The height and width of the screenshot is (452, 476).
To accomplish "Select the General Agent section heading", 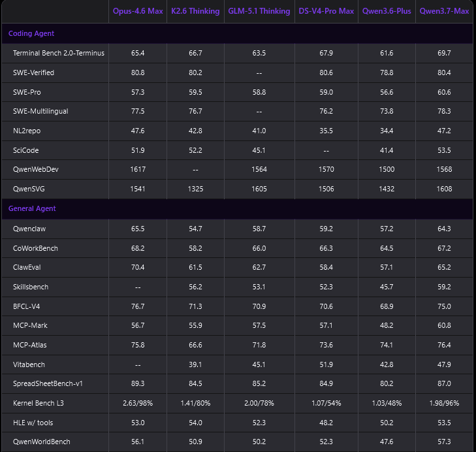I will point(32,208).
